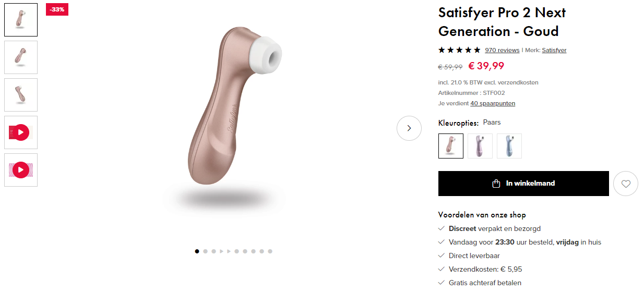
Task: Add product to wishlist with heart icon
Action: click(x=626, y=184)
